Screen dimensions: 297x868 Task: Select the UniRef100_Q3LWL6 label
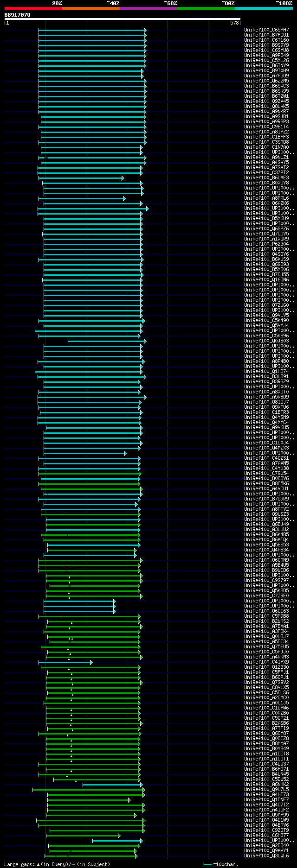266,856
